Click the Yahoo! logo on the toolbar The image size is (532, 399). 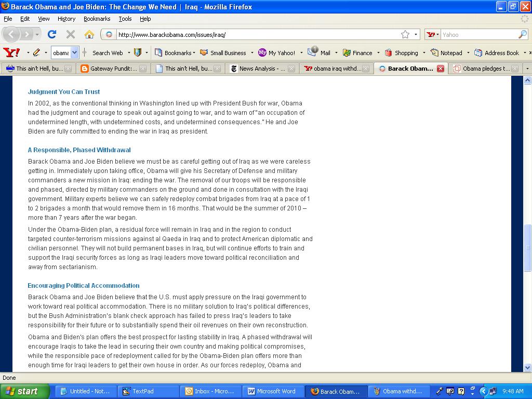(11, 52)
